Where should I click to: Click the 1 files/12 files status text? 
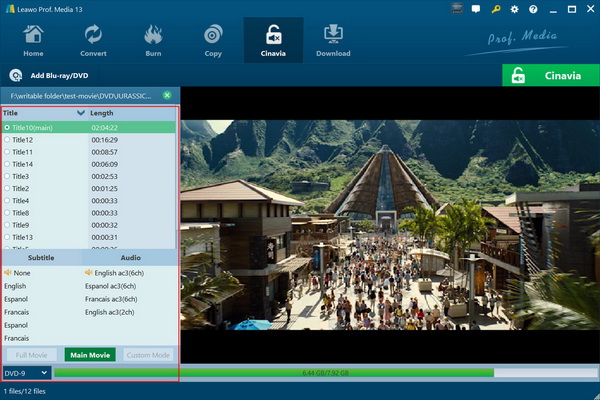point(24,391)
